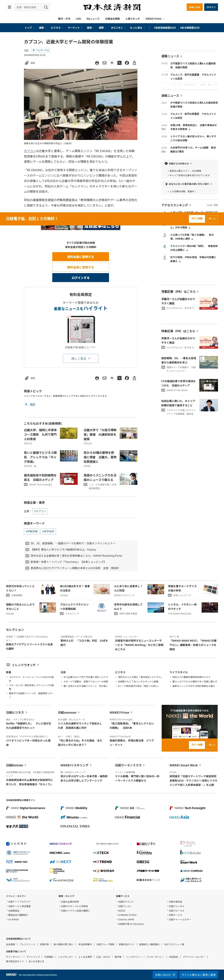
Task: Expand the ビジネス navigation dropdown
Action: (57, 27)
